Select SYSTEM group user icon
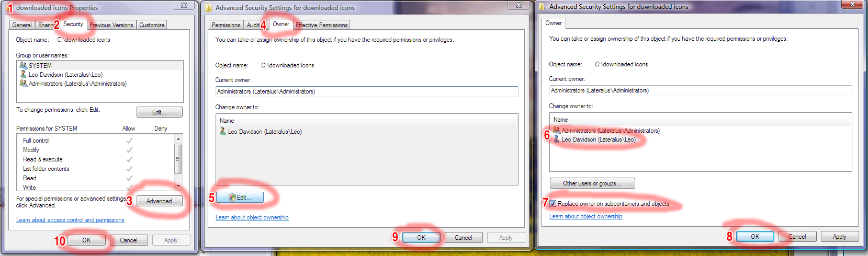 pos(23,65)
